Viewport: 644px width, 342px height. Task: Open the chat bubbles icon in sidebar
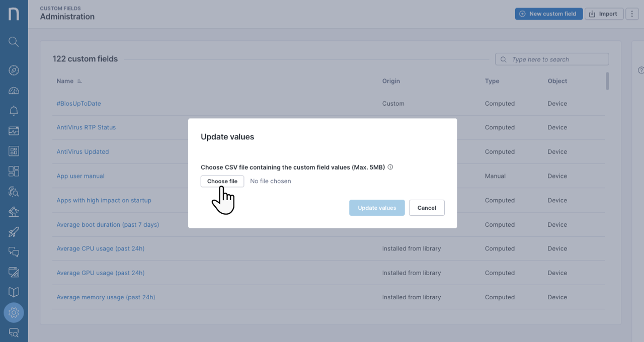[14, 252]
